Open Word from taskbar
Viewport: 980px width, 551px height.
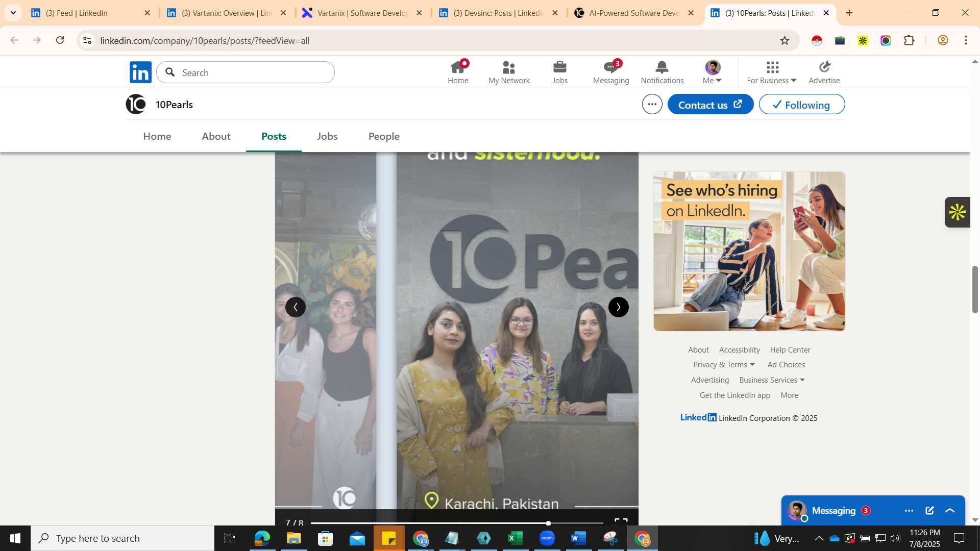click(578, 538)
